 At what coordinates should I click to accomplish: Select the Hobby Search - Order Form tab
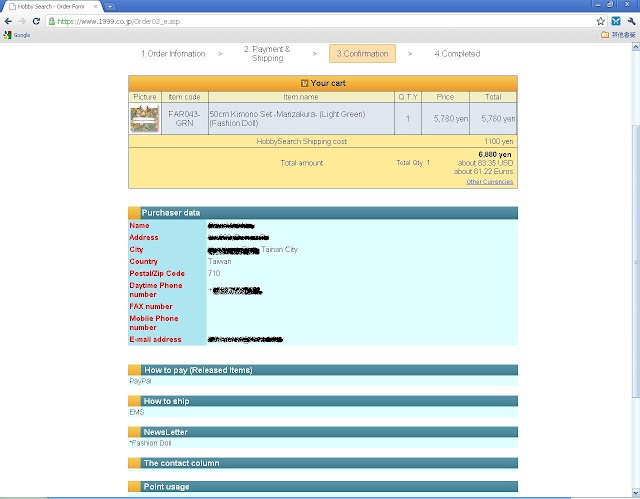51,7
